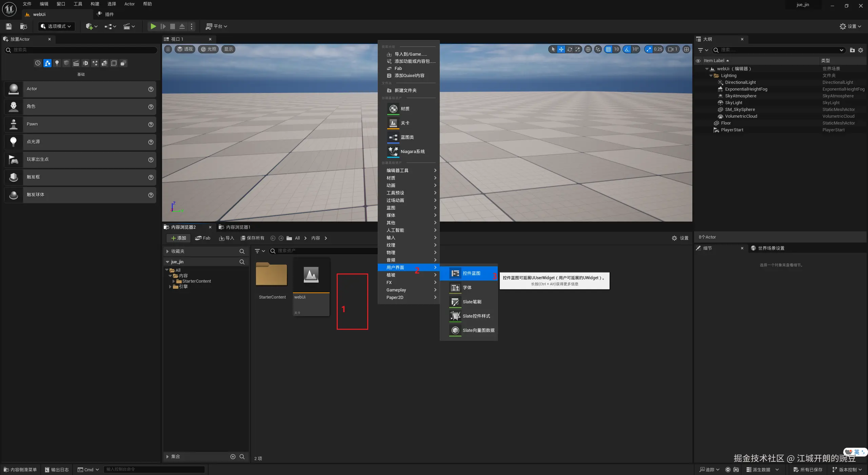Select the rotate tool in the viewport
The width and height of the screenshot is (868, 475).
point(570,49)
